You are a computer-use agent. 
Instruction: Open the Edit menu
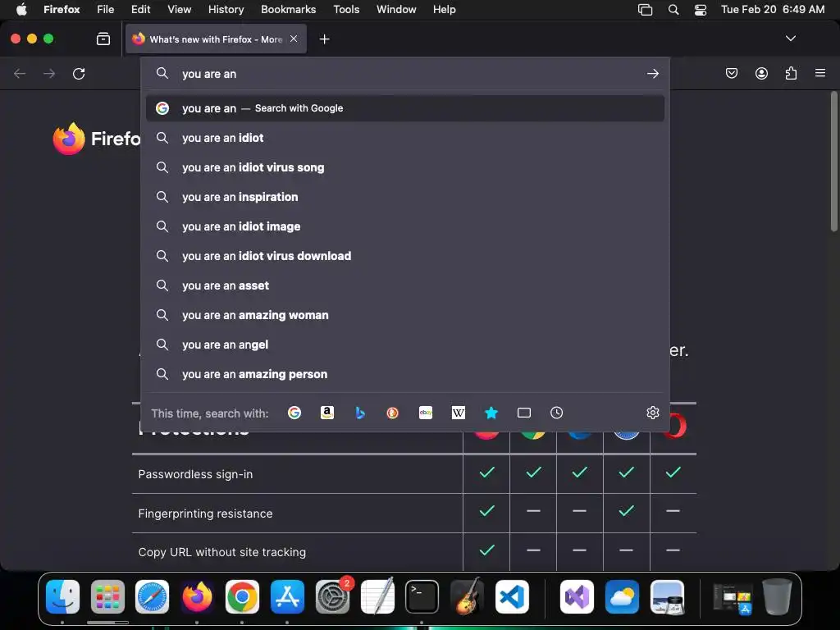click(140, 9)
